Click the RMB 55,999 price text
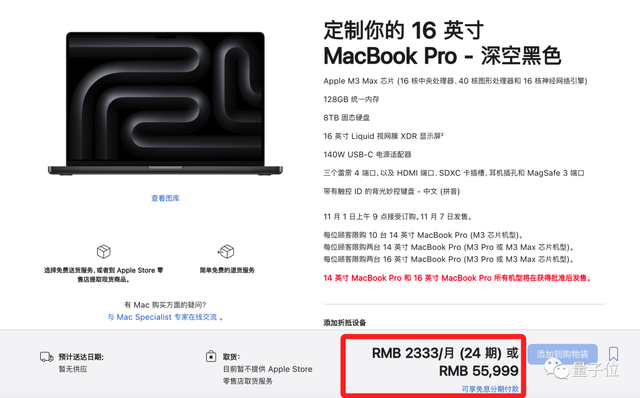This screenshot has width=640, height=398. click(x=479, y=371)
